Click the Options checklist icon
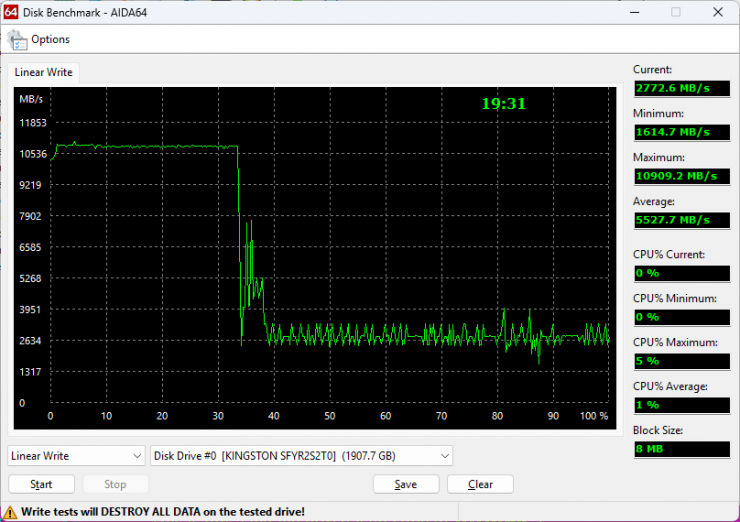This screenshot has width=740, height=522. (17, 40)
